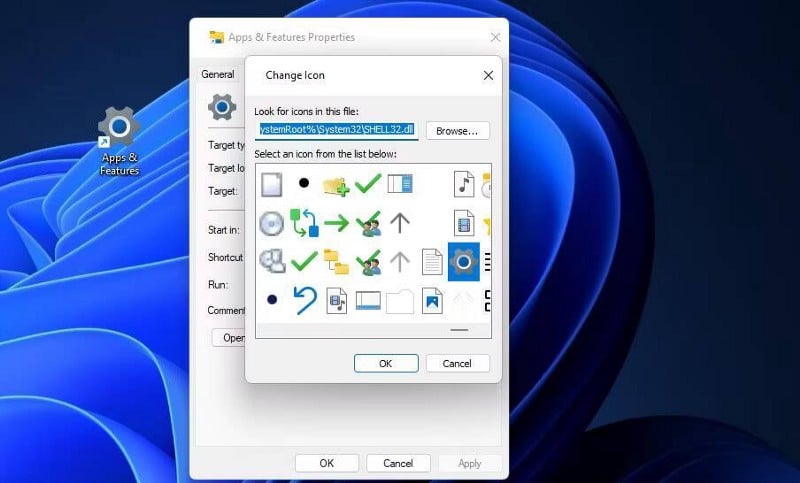Viewport: 800px width, 483px height.
Task: Click the 'Run:' label in Properties
Action: point(218,285)
